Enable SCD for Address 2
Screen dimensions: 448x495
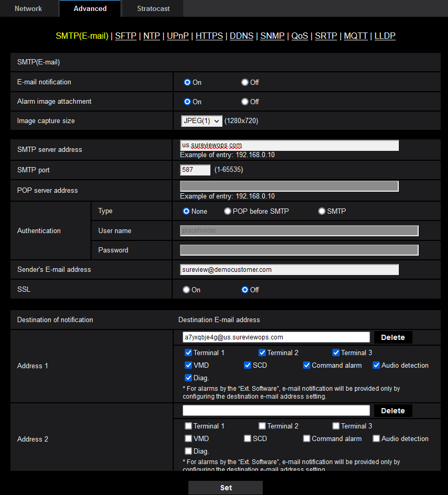click(x=248, y=438)
